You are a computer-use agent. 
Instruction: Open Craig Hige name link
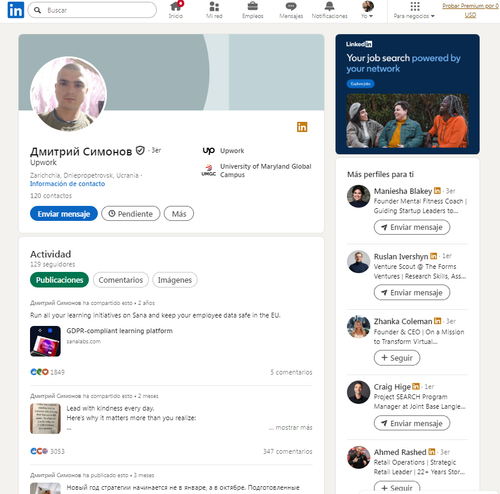tap(392, 387)
